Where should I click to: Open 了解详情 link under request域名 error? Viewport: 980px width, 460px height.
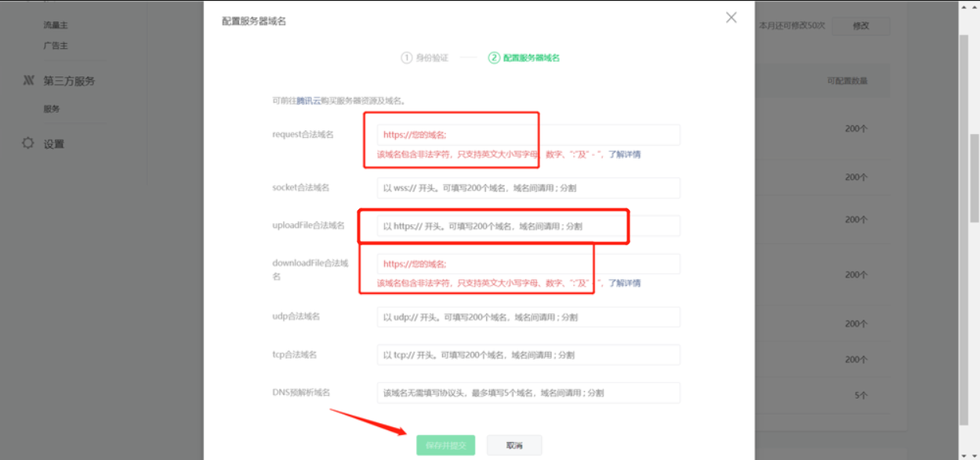[624, 154]
